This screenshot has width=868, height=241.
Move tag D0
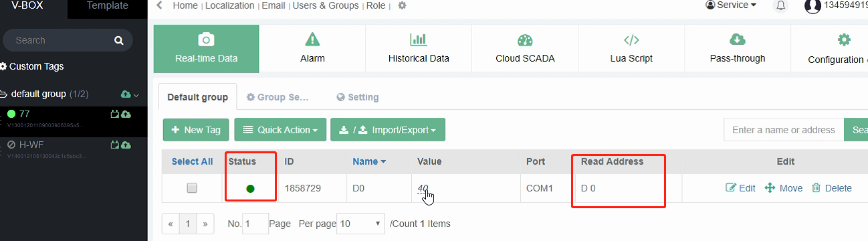[783, 188]
